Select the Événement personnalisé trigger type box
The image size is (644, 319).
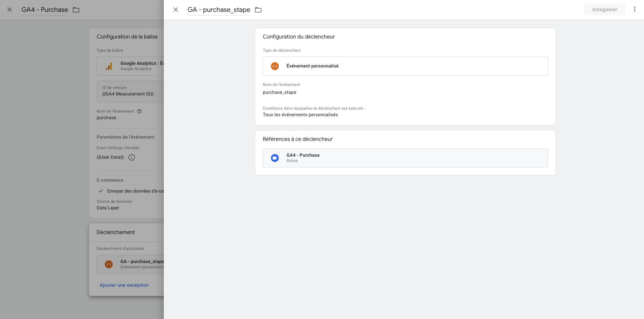point(405,66)
